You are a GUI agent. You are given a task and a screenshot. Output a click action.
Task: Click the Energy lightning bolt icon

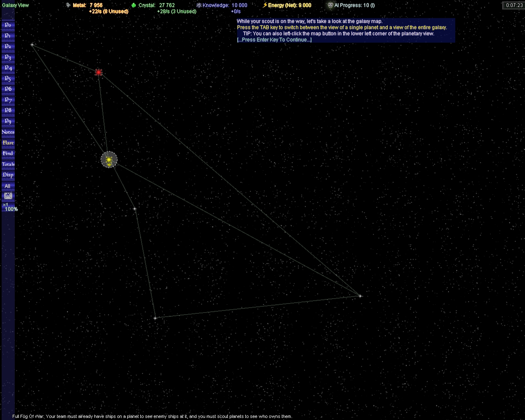265,5
